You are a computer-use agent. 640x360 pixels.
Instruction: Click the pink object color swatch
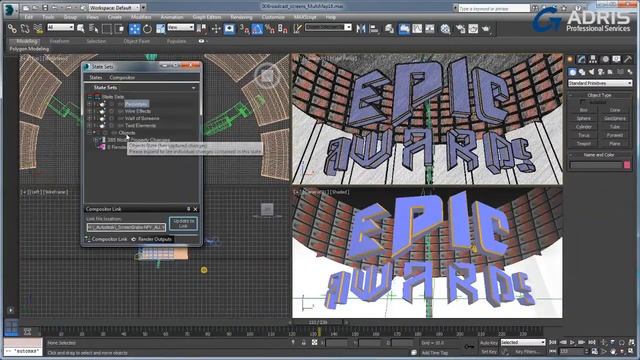tap(627, 165)
